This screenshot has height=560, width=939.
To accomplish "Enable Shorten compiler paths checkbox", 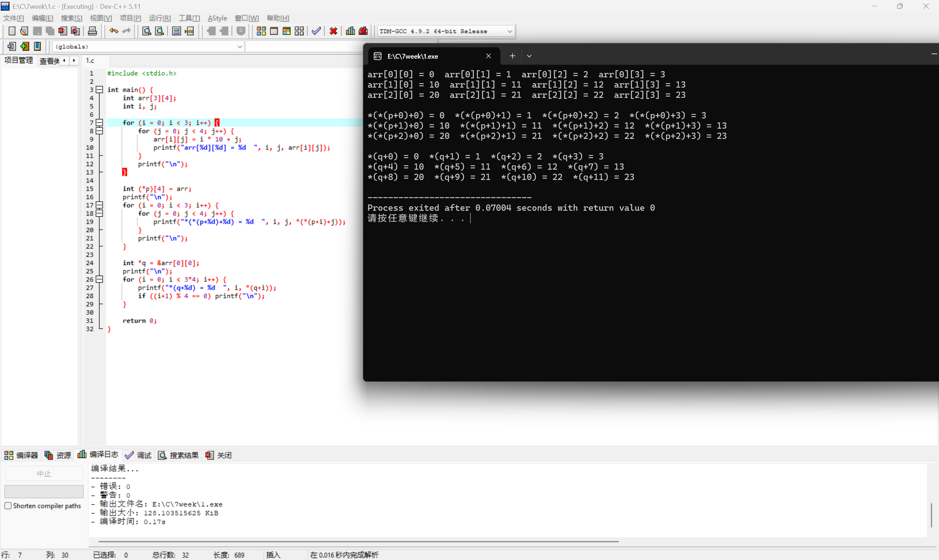I will 8,506.
